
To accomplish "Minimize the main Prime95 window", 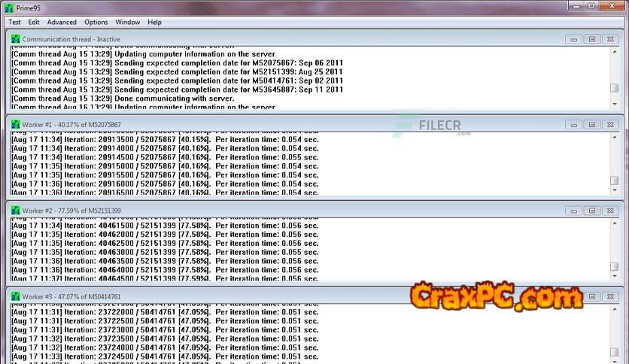I will tap(576, 6).
